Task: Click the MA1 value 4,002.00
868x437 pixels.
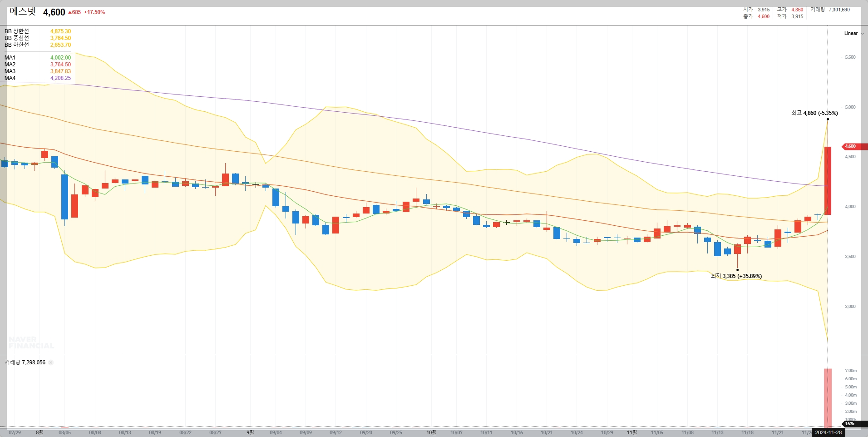Action: [60, 58]
